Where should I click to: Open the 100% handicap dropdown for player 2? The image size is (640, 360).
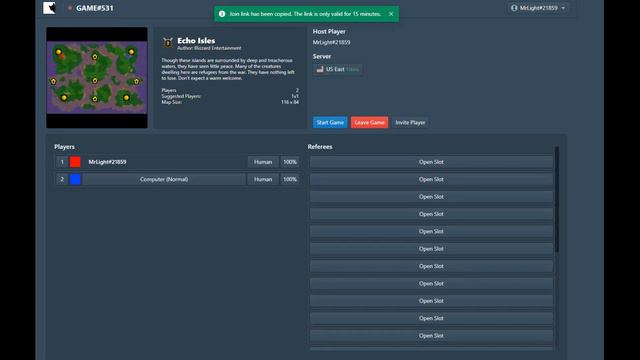[x=290, y=179]
